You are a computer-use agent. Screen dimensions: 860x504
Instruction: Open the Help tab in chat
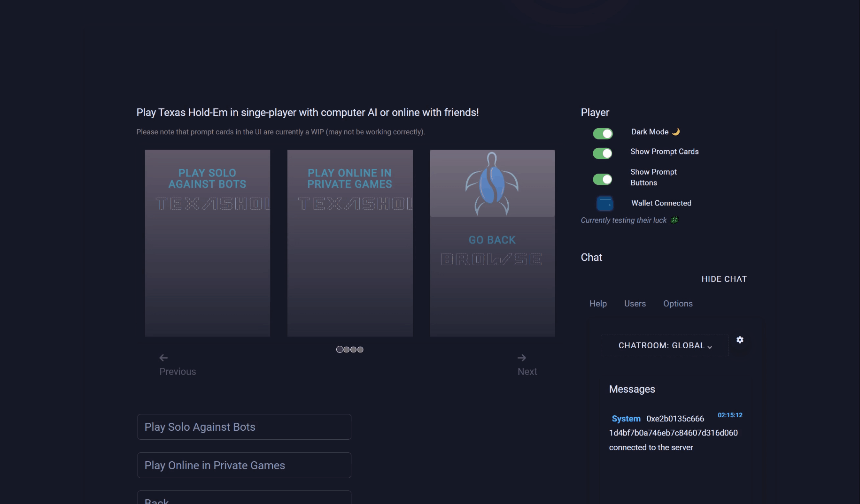tap(598, 304)
